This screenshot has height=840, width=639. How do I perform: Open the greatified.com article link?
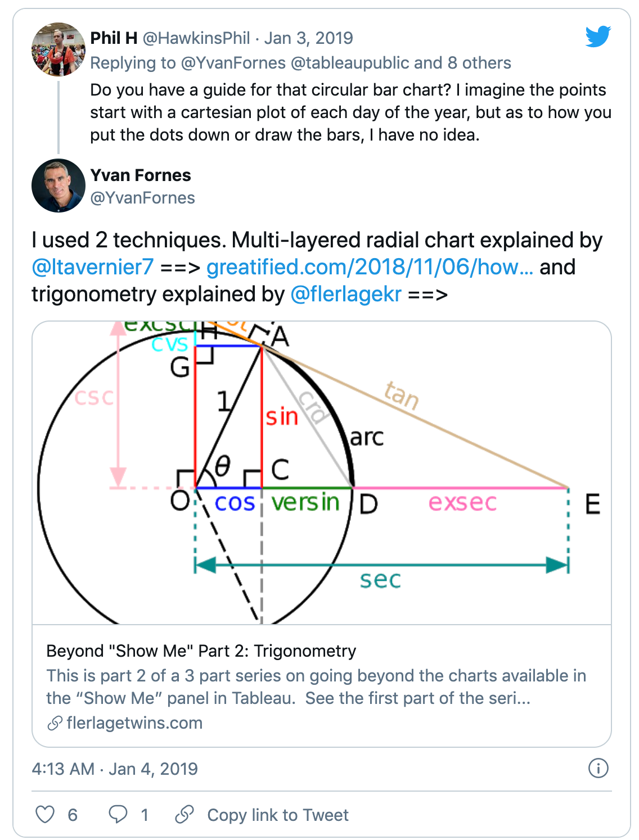click(x=370, y=267)
